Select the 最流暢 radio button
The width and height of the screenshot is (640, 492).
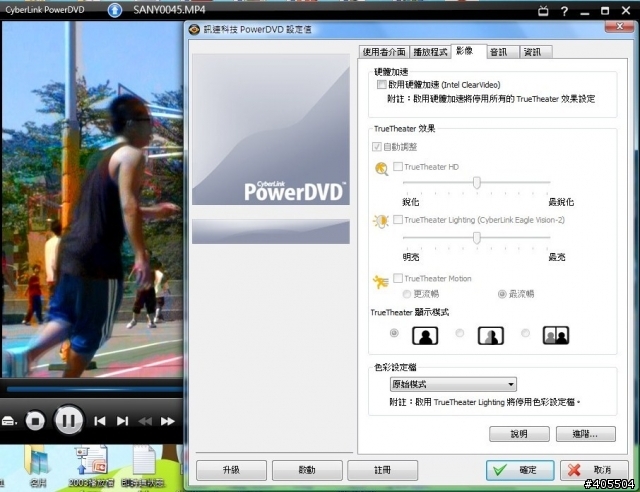(x=502, y=294)
